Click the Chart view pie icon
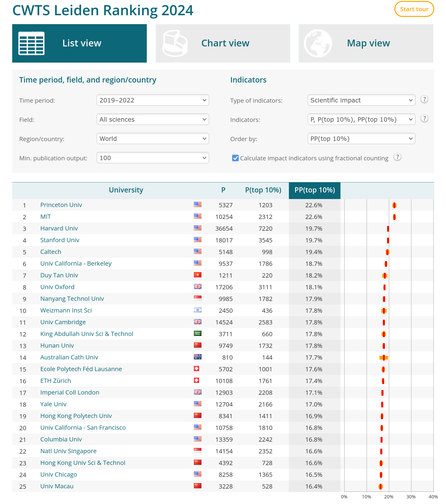Screen dimensions: 446x504 point(175,43)
